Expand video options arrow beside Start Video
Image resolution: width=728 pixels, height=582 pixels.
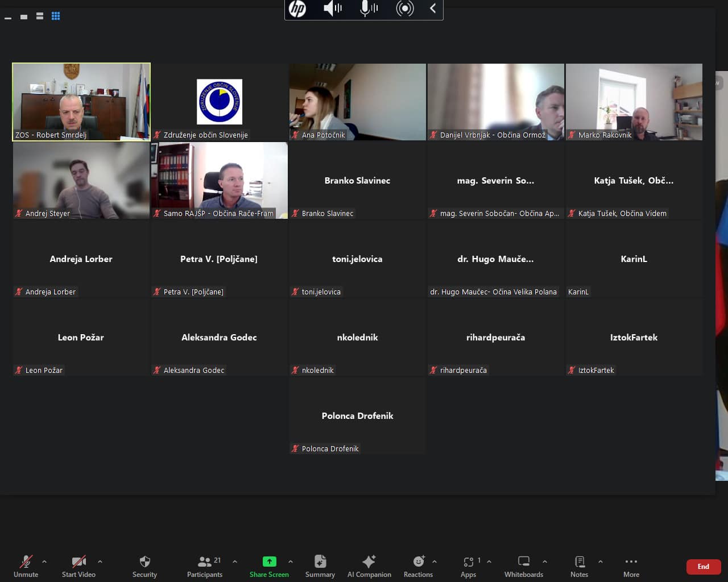coord(100,562)
